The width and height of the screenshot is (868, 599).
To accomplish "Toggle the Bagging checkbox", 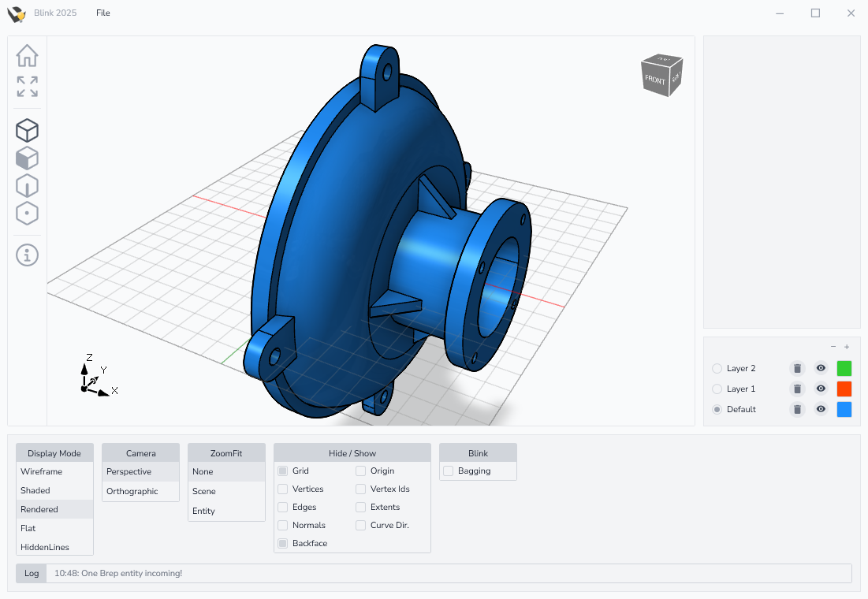I will pyautogui.click(x=449, y=471).
